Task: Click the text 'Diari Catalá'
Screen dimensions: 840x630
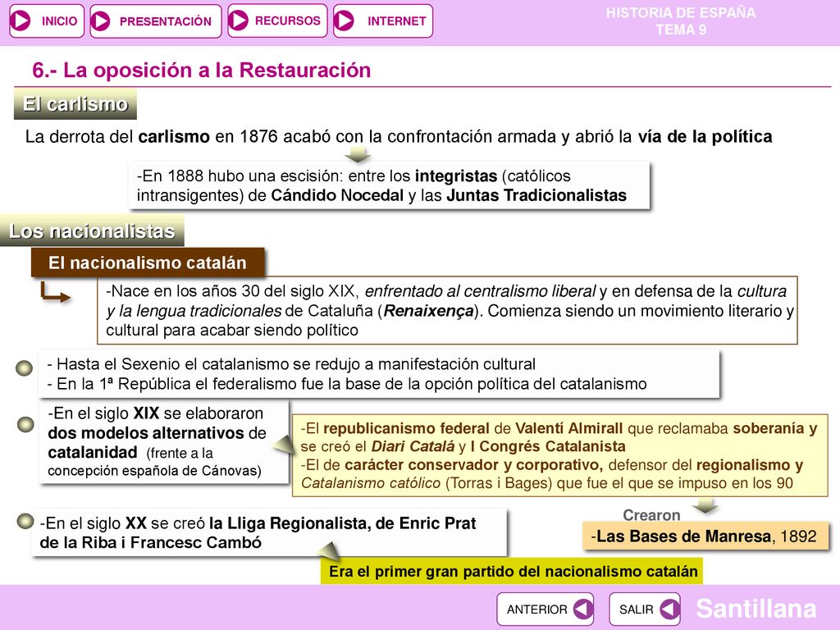Action: [x=413, y=446]
